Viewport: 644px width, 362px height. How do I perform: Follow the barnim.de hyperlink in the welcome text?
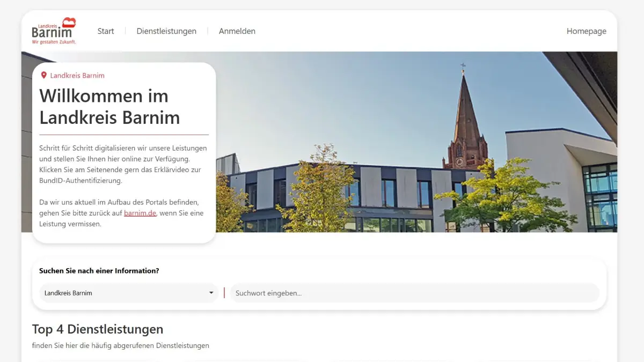140,213
